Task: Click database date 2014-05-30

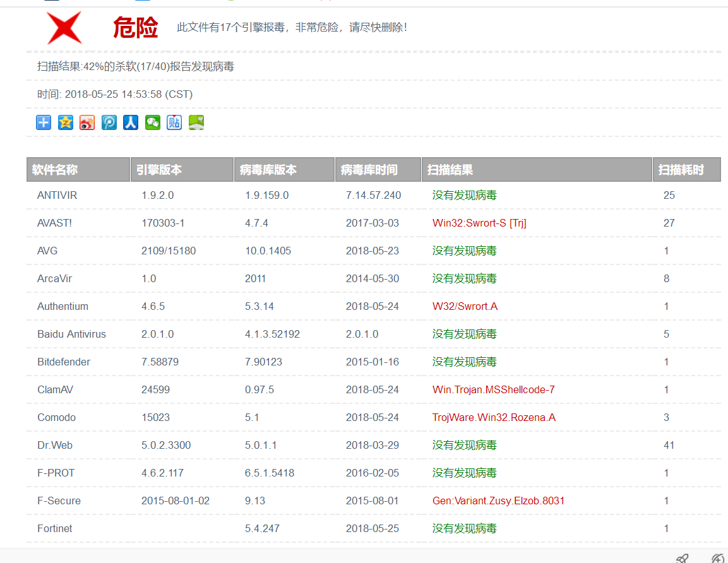Action: click(x=373, y=279)
